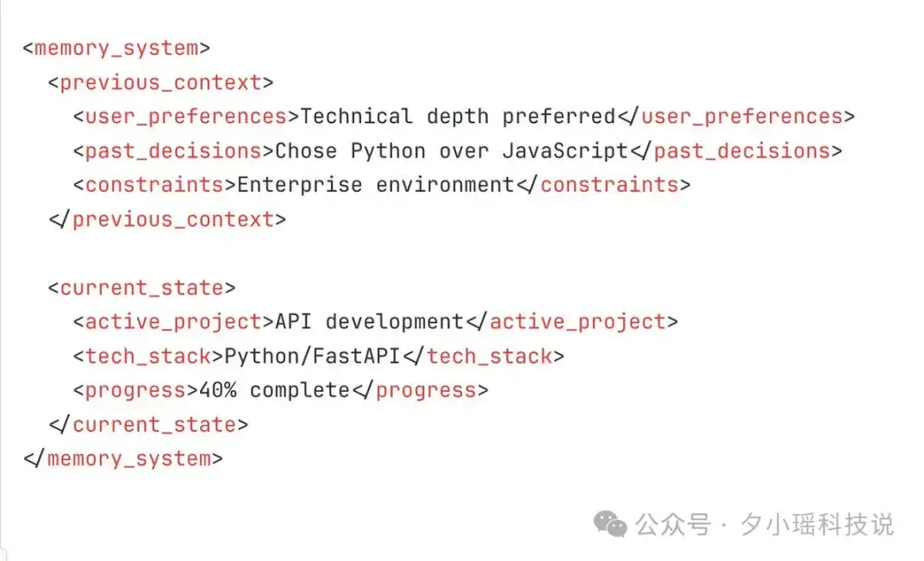Click the closing current_state tag
The image size is (924, 561).
149,425
